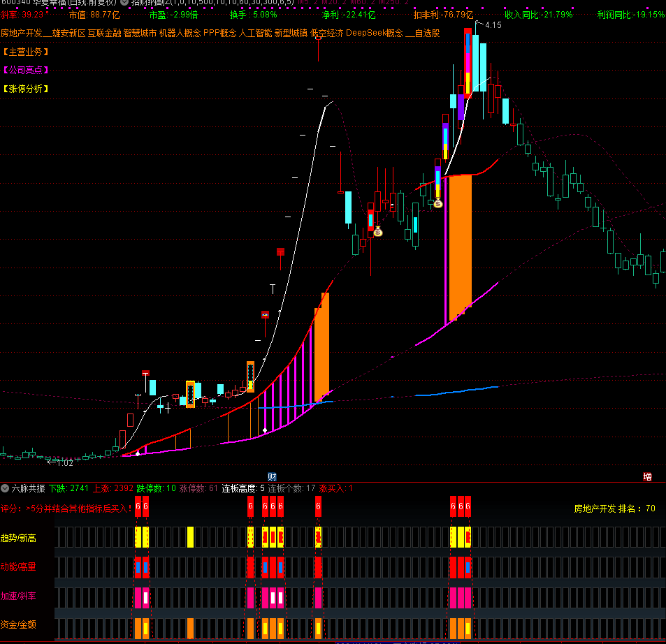Click the blue 财 marker icon
The width and height of the screenshot is (666, 644).
coord(272,476)
